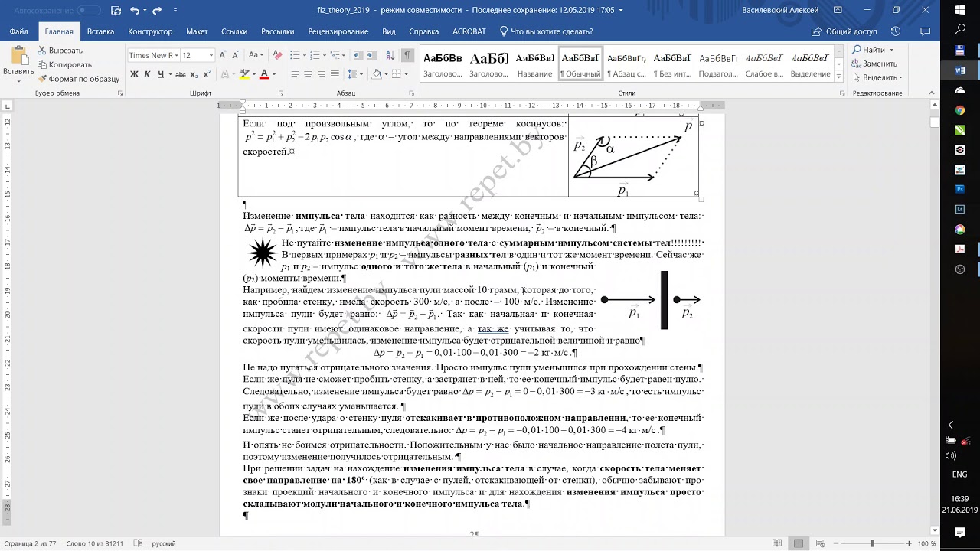This screenshot has width=980, height=551.
Task: Start a bulleted list
Action: coord(296,55)
